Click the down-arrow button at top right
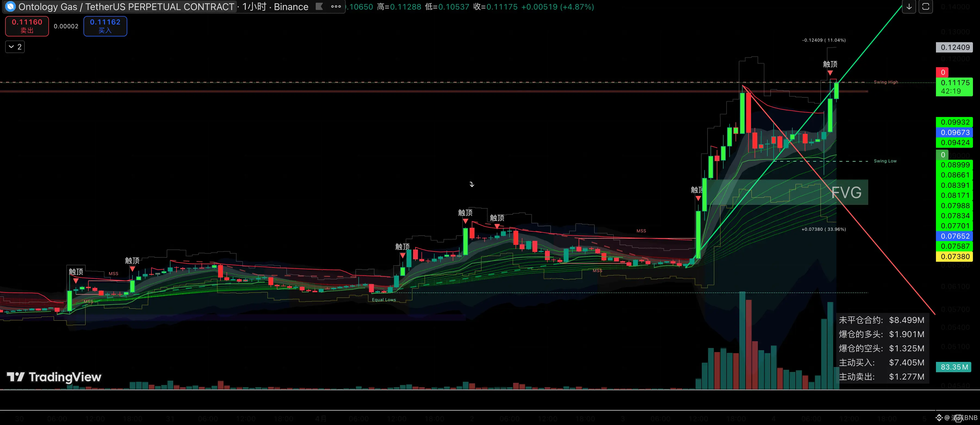The height and width of the screenshot is (425, 980). (x=909, y=7)
